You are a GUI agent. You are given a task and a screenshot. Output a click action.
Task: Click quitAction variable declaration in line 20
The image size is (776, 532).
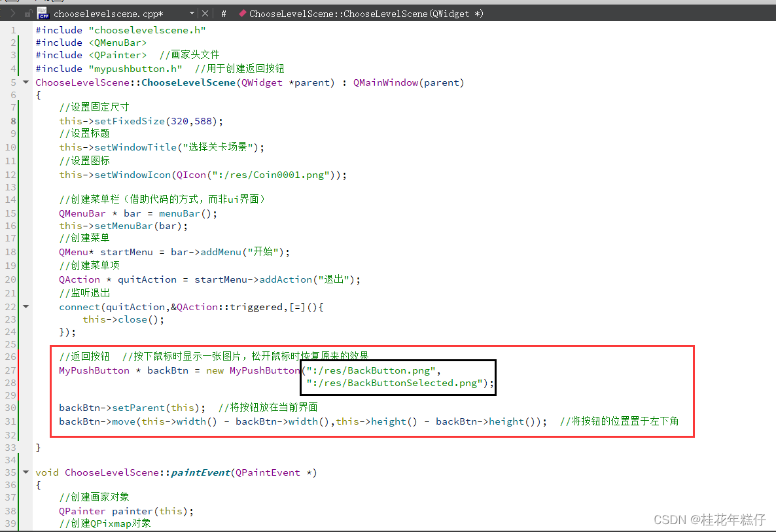[147, 279]
